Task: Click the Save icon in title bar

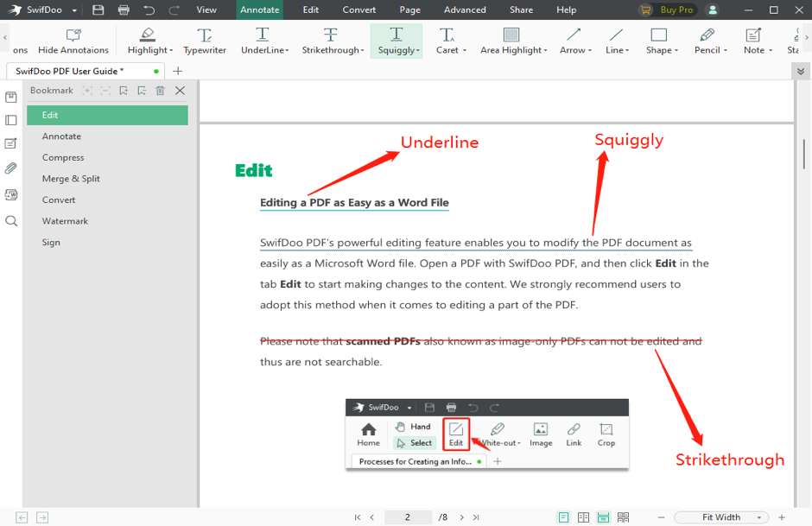Action: pyautogui.click(x=98, y=10)
